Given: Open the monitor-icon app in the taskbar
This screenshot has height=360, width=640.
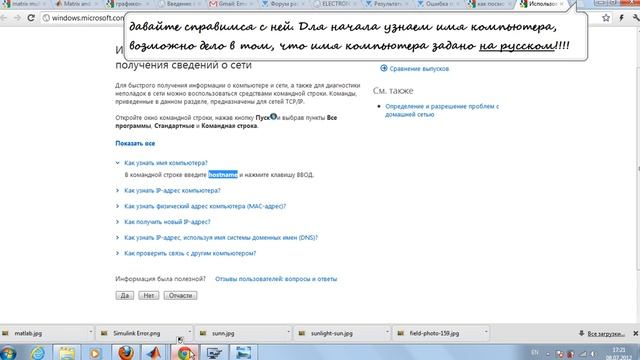Looking at the screenshot, I should 214,353.
